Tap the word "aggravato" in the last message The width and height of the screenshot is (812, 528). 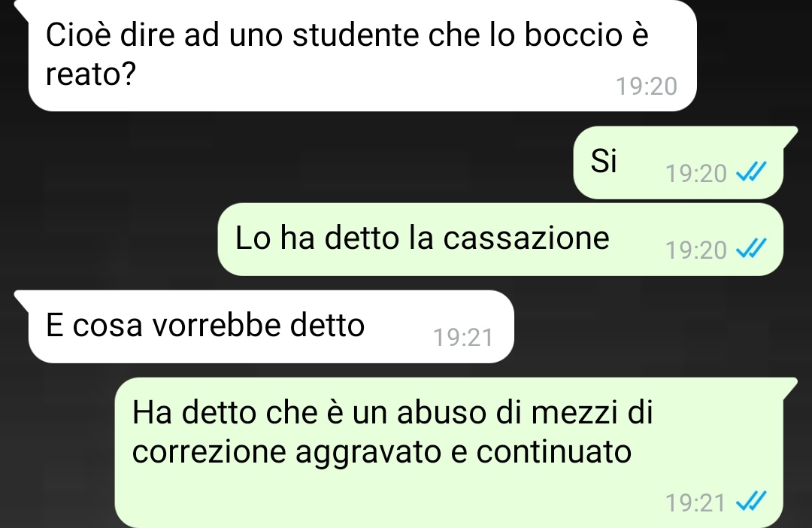coord(368,453)
